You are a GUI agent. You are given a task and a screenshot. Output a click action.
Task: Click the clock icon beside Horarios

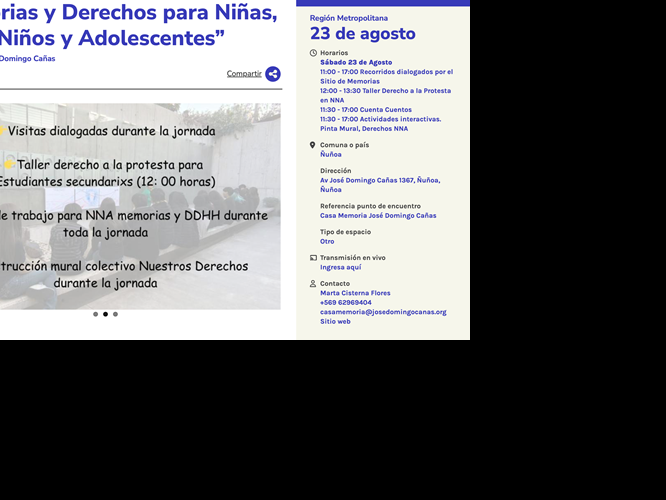pyautogui.click(x=313, y=53)
